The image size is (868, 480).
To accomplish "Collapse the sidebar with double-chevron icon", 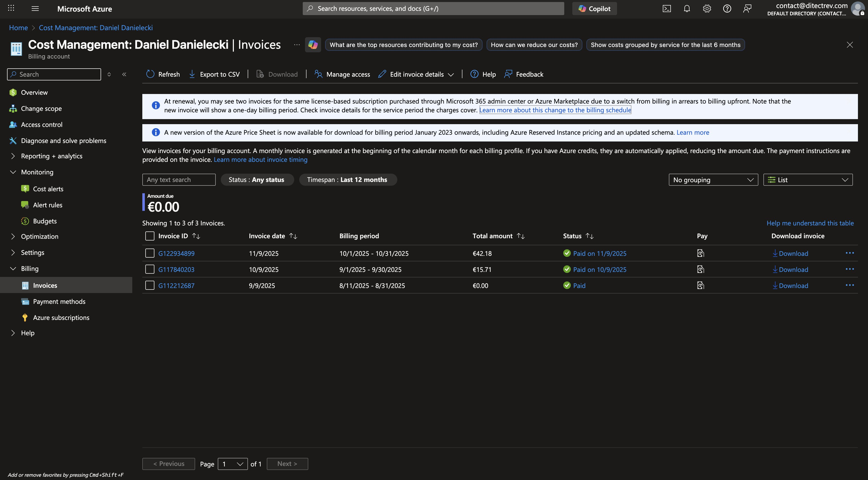I will click(124, 74).
